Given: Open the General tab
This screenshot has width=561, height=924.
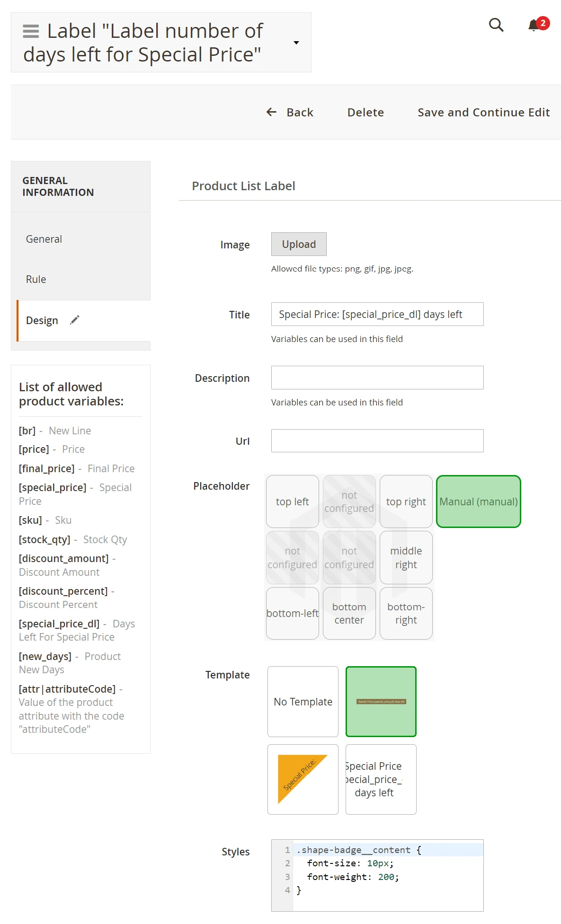Looking at the screenshot, I should [x=44, y=239].
